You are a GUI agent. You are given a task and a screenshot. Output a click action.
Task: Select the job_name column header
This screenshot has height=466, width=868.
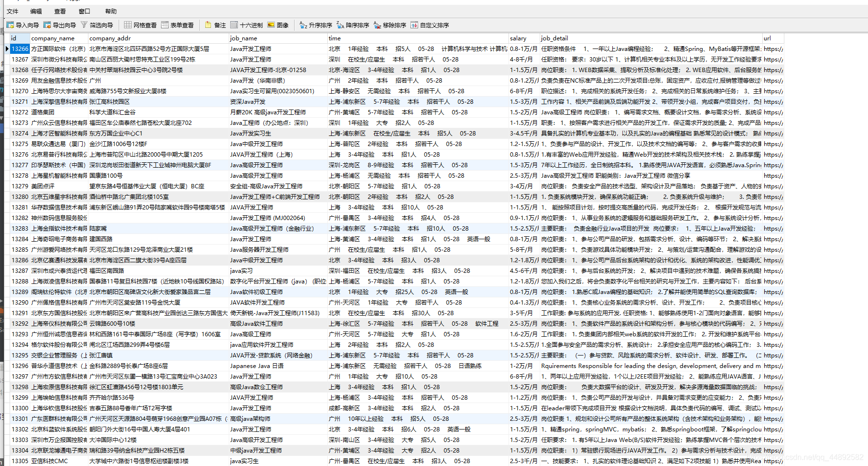click(x=278, y=38)
